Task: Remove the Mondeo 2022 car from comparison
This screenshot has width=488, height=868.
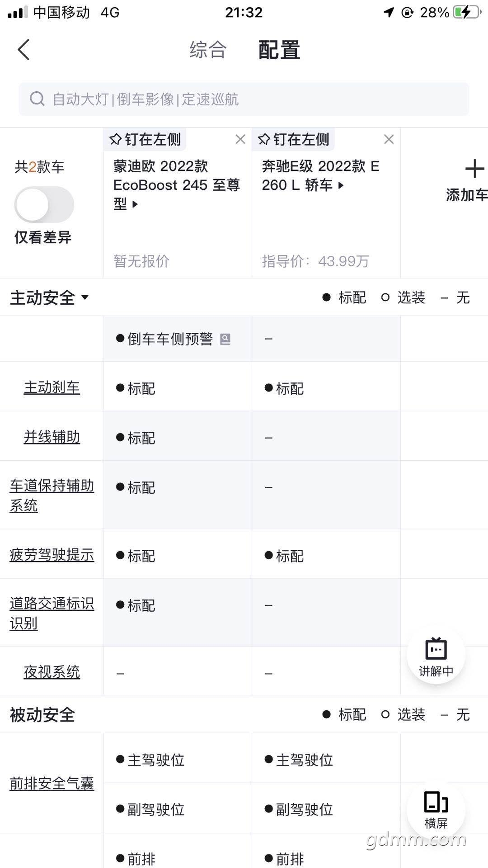Action: coord(240,139)
